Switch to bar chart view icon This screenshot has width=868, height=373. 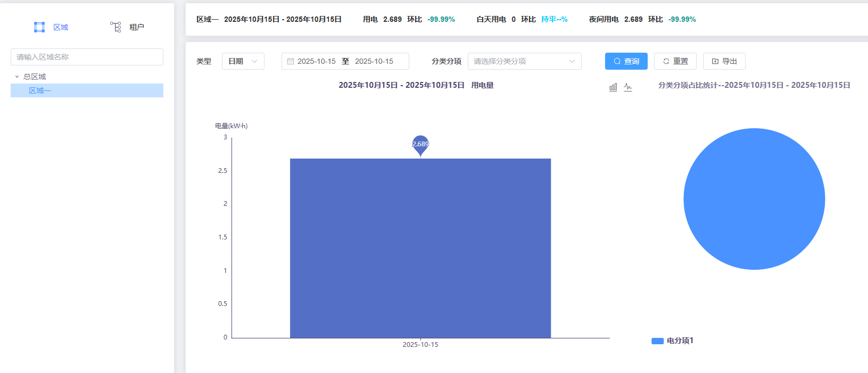click(x=613, y=87)
